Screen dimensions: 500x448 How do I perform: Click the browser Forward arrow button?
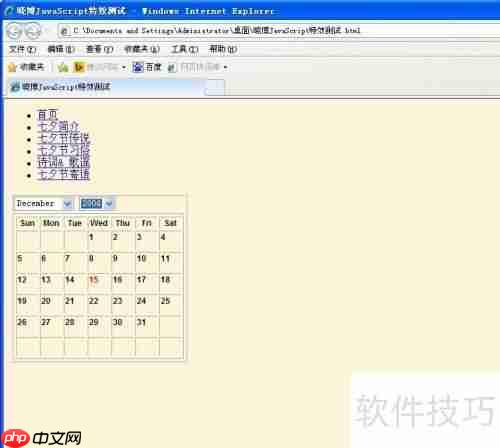pos(33,31)
